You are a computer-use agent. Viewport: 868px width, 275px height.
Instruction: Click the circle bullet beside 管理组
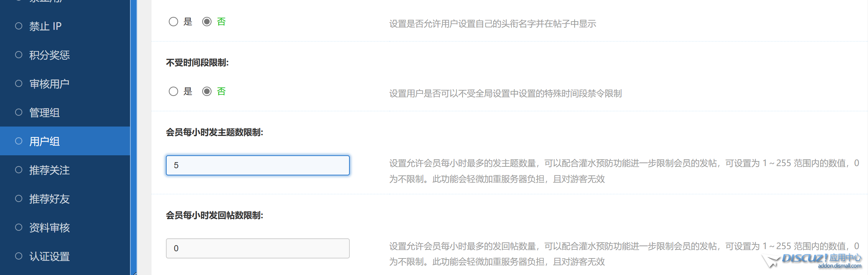[x=19, y=112]
